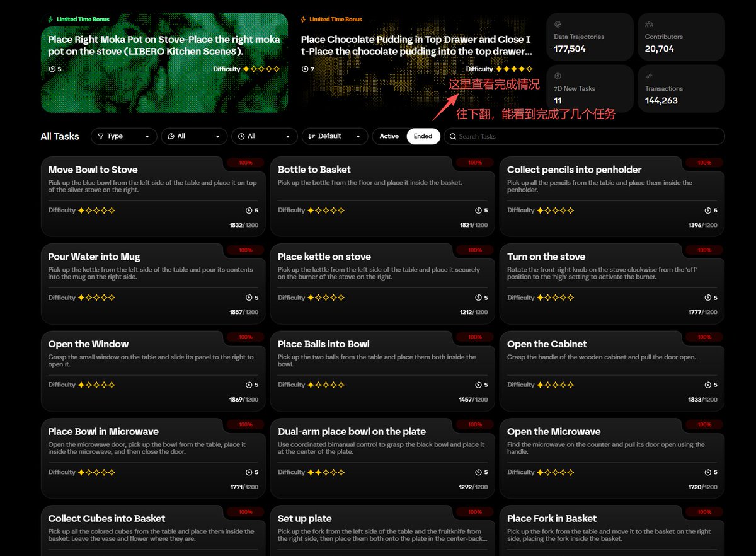Open the Open the Microwave task
756x556 pixels.
click(x=612, y=458)
